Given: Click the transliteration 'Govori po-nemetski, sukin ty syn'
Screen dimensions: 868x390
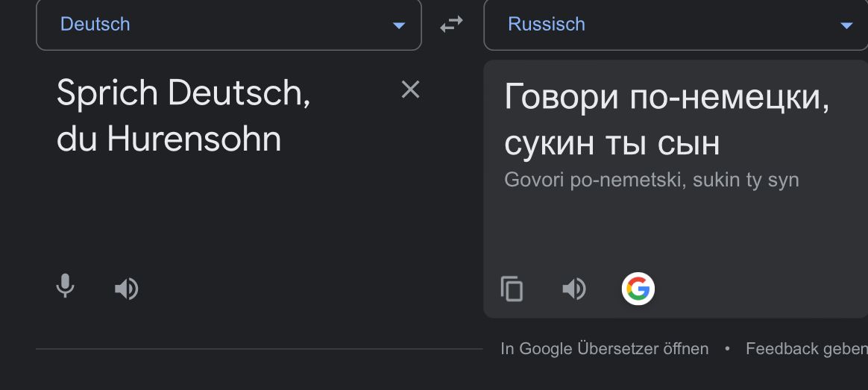Looking at the screenshot, I should (651, 180).
